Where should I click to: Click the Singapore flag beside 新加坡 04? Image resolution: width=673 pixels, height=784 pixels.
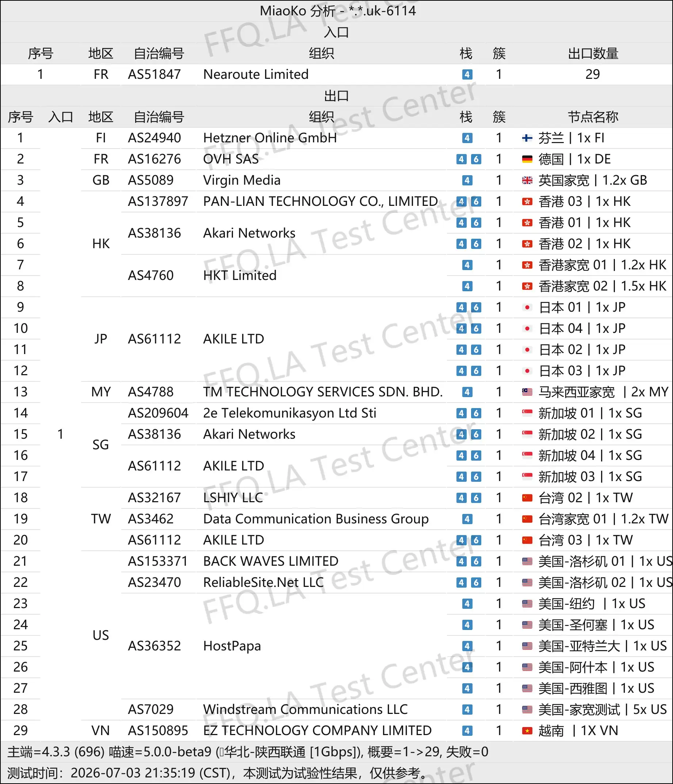coord(527,456)
